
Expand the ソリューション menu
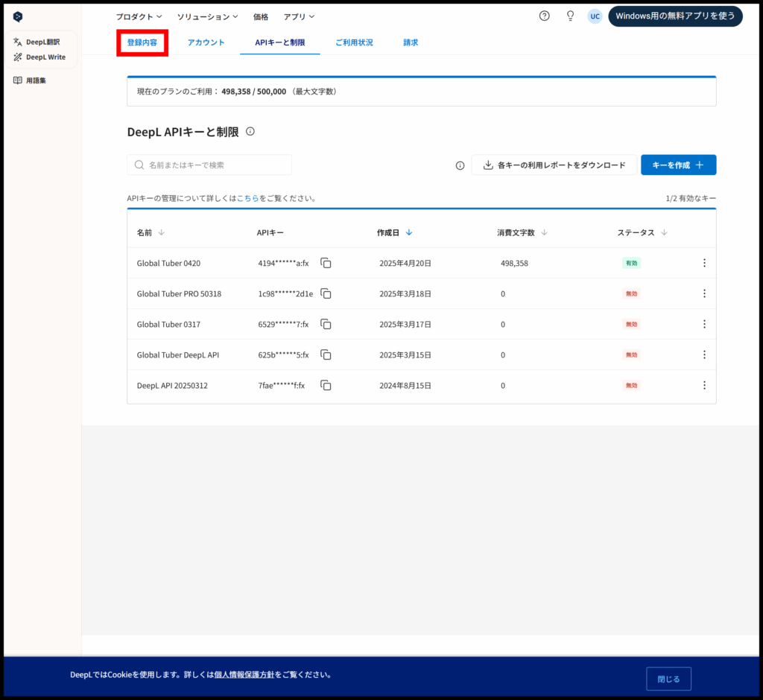point(207,16)
